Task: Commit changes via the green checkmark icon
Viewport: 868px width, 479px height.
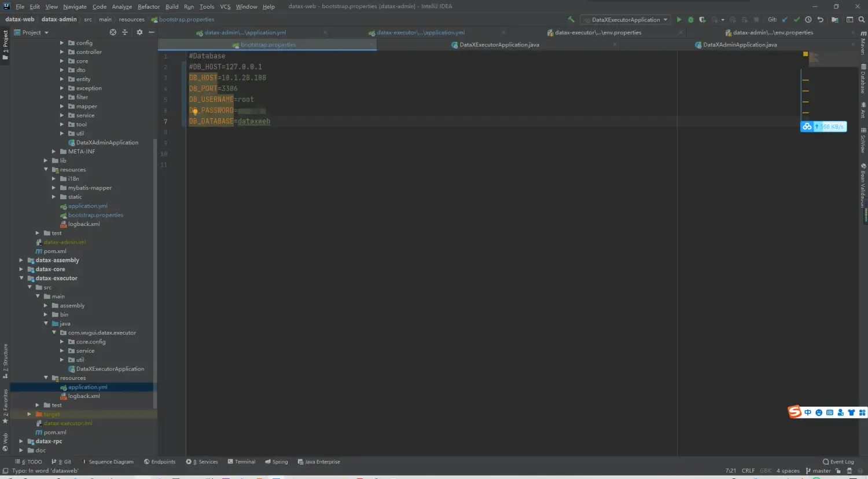Action: click(796, 19)
